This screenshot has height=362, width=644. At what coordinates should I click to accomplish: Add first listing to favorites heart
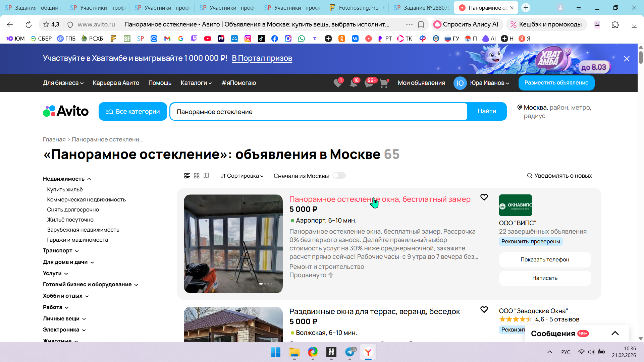(484, 197)
